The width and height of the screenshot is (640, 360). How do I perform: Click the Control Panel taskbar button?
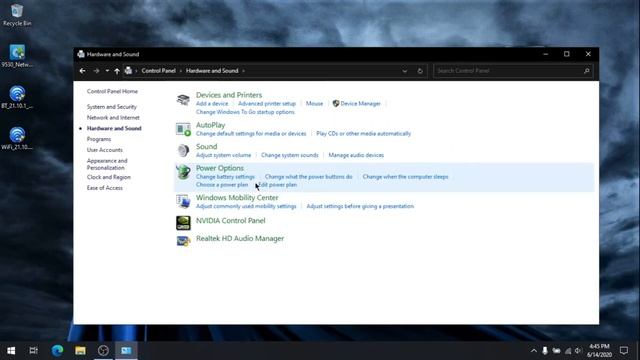point(126,350)
